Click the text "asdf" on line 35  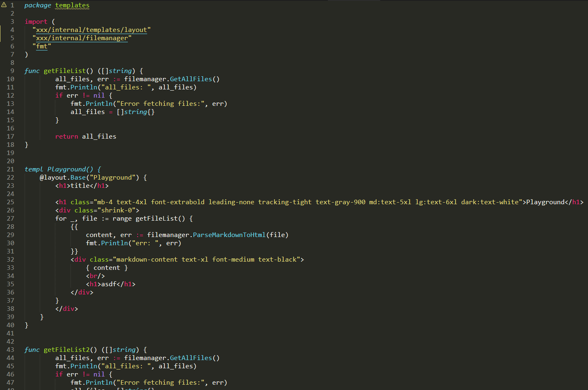[109, 284]
